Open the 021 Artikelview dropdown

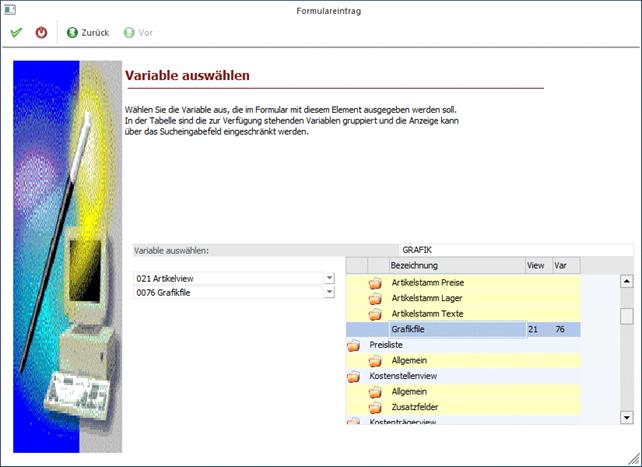tap(329, 278)
